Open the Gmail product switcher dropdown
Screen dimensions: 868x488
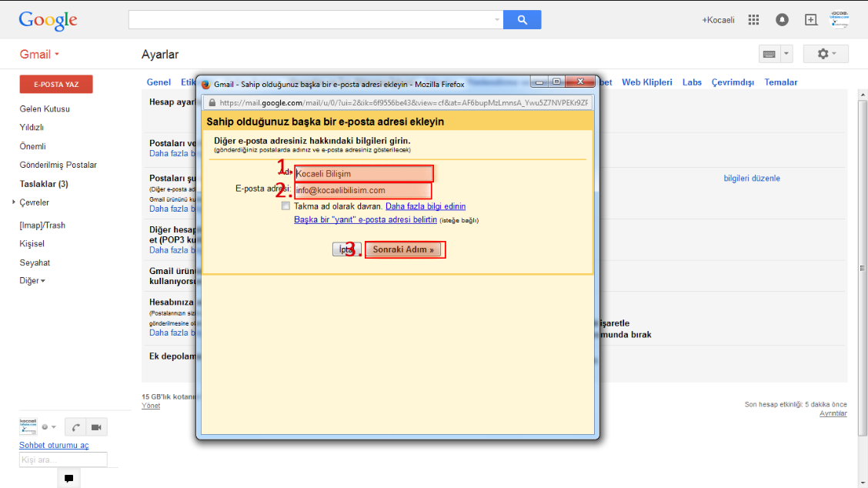point(39,55)
